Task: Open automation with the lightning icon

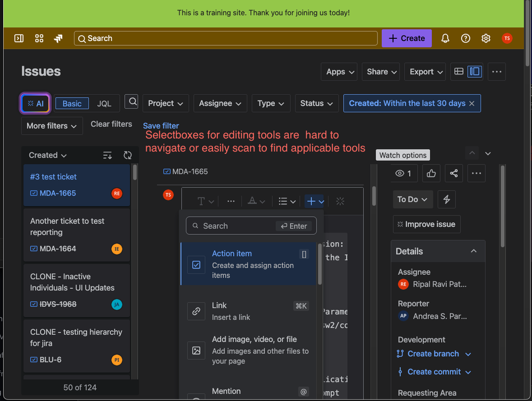Action: [446, 199]
